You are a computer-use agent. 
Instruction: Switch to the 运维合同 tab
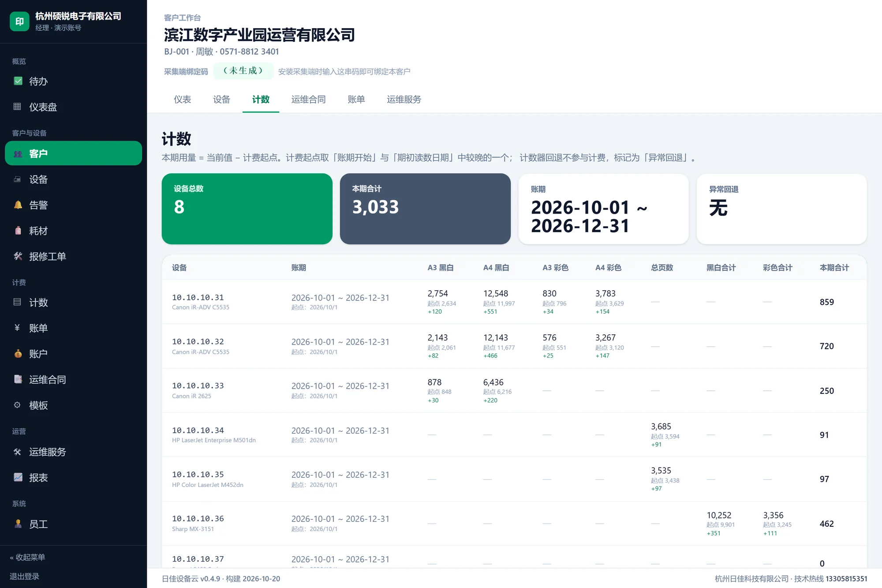click(x=309, y=99)
